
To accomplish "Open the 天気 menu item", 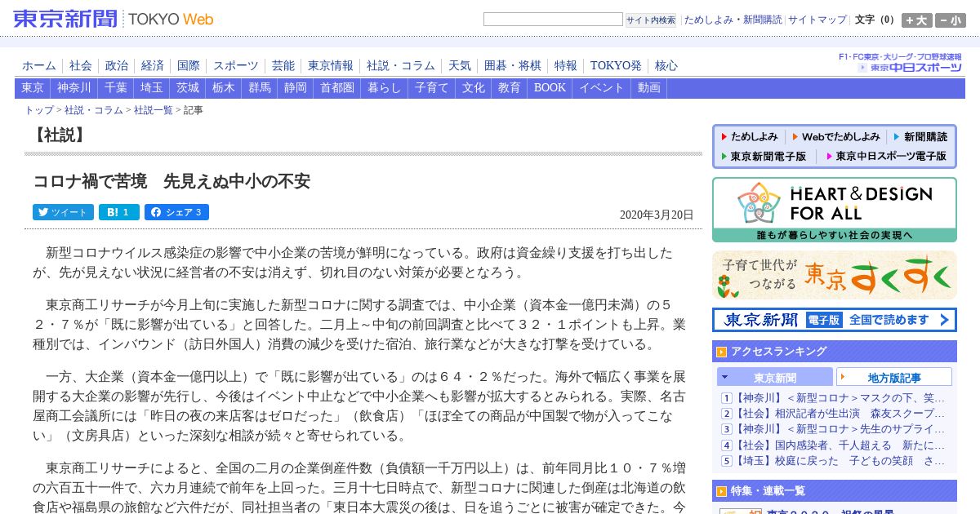I will [460, 66].
